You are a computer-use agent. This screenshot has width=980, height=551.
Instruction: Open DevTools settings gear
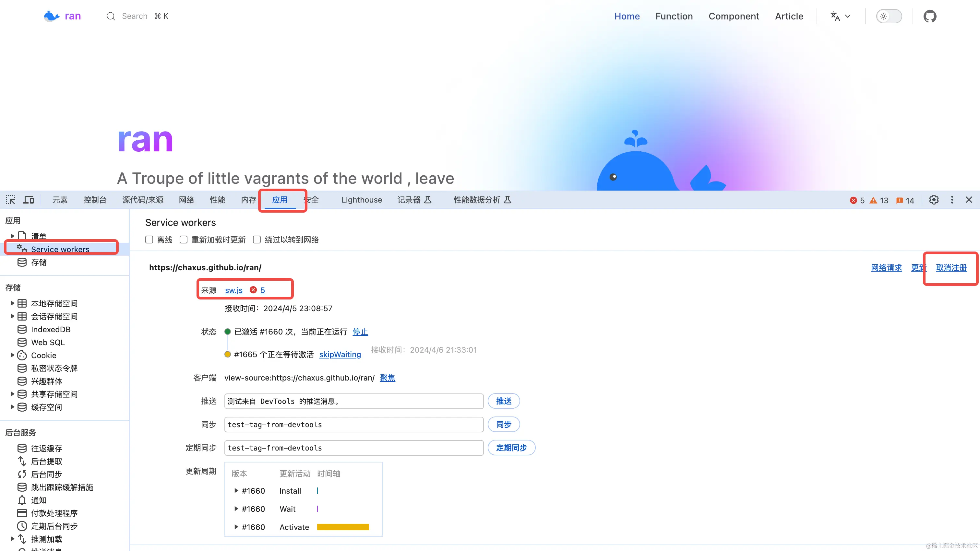[934, 200]
